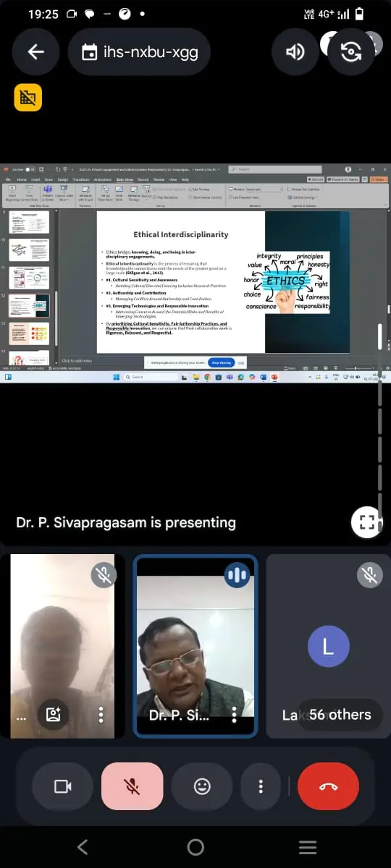Change audio output with the speaker icon
This screenshot has height=868, width=391.
[295, 52]
